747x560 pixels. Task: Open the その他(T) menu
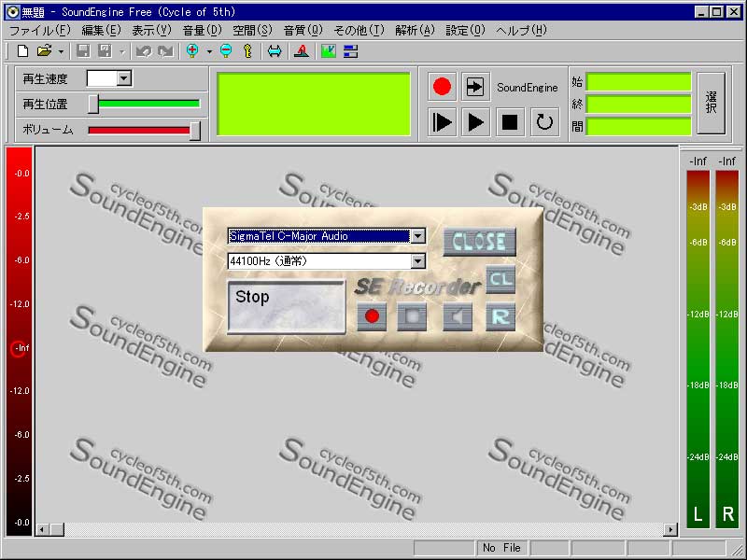click(x=359, y=31)
